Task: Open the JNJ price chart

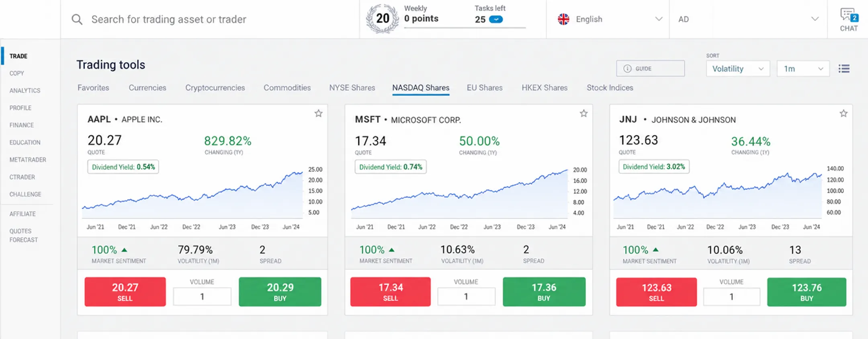Action: click(x=718, y=195)
